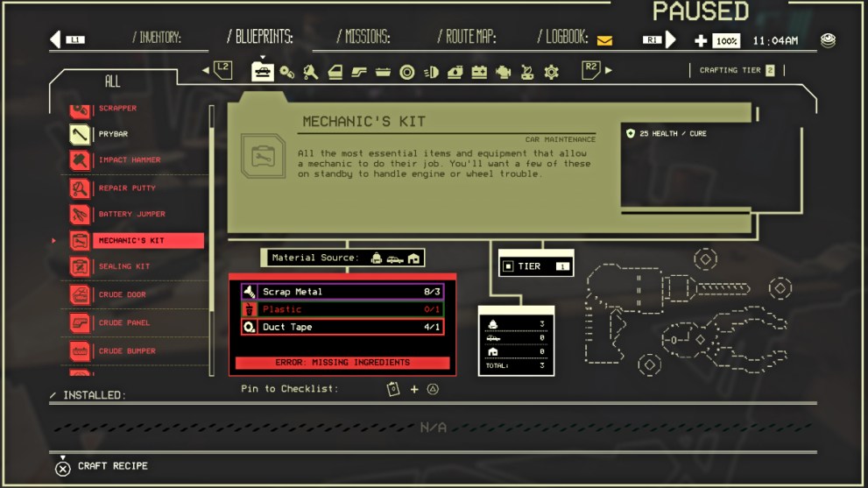Toggle the backpack material source icon
Viewport: 868px width, 488px height.
376,258
